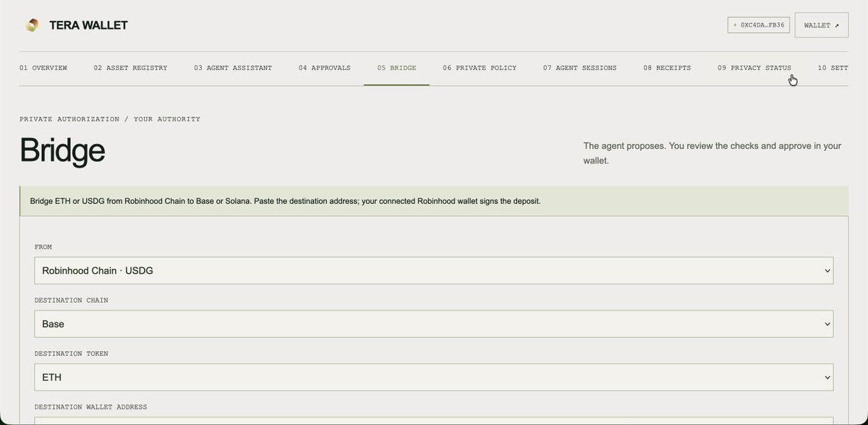Switch to the Asset Registry tab
The image size is (868, 425).
click(x=130, y=68)
